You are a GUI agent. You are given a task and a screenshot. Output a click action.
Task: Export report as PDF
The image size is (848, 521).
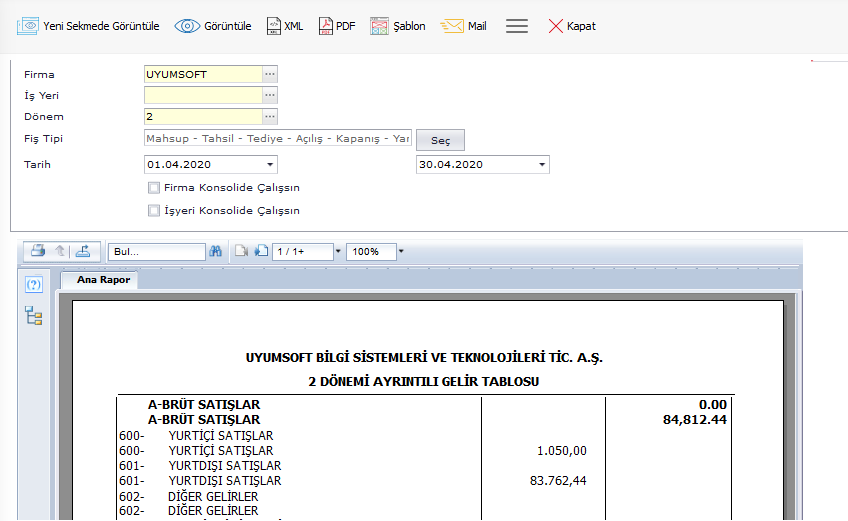[x=337, y=26]
